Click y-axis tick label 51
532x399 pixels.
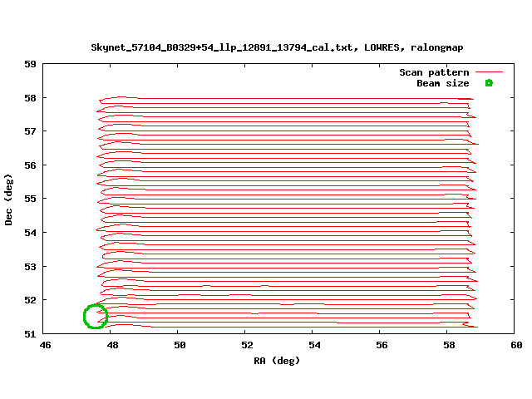[x=30, y=334]
